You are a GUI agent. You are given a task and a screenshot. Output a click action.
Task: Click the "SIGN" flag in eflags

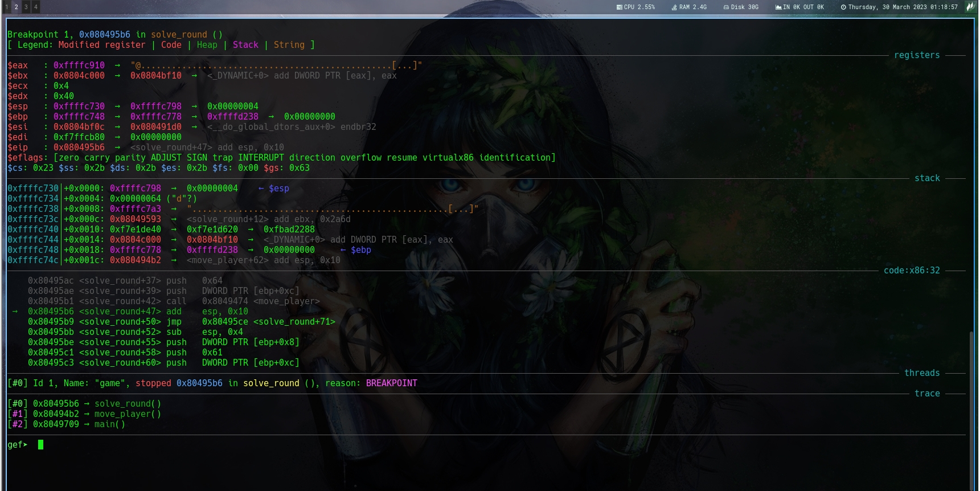click(x=197, y=157)
